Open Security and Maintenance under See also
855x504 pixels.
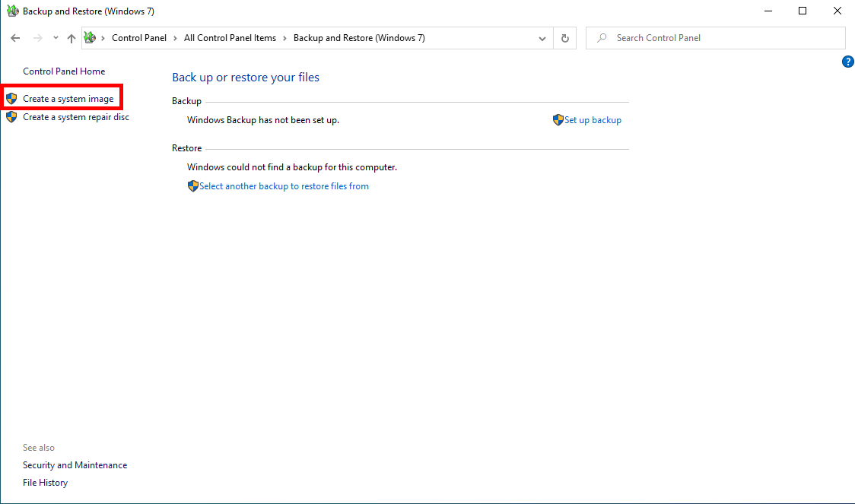[x=75, y=465]
